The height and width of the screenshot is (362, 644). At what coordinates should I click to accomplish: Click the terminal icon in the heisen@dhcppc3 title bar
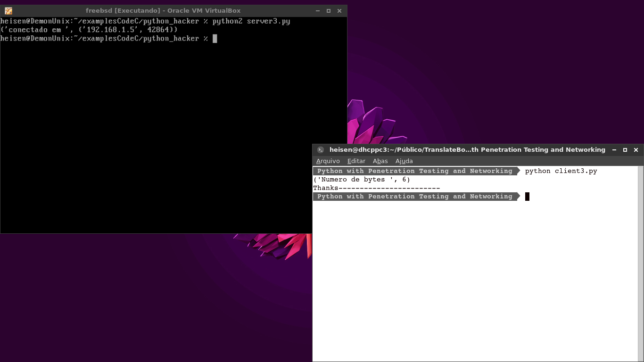(x=321, y=150)
